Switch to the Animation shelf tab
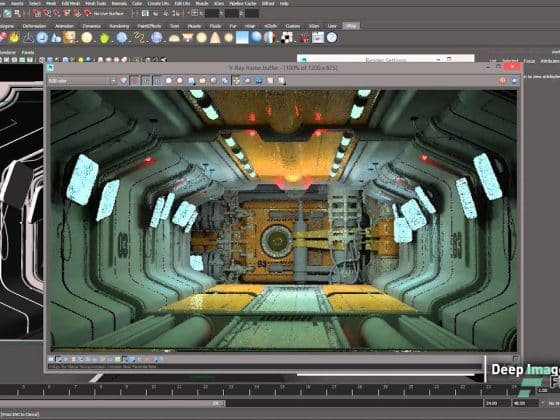 (64, 26)
